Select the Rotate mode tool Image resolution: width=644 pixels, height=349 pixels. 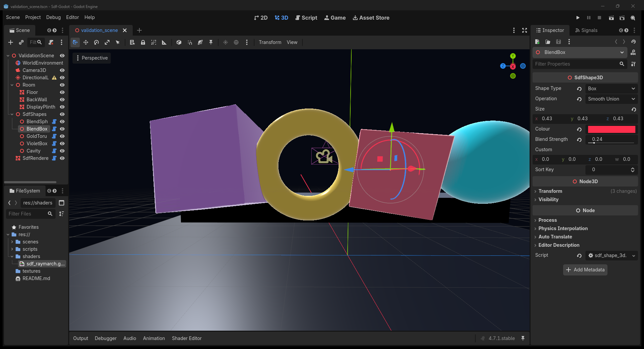pos(96,42)
